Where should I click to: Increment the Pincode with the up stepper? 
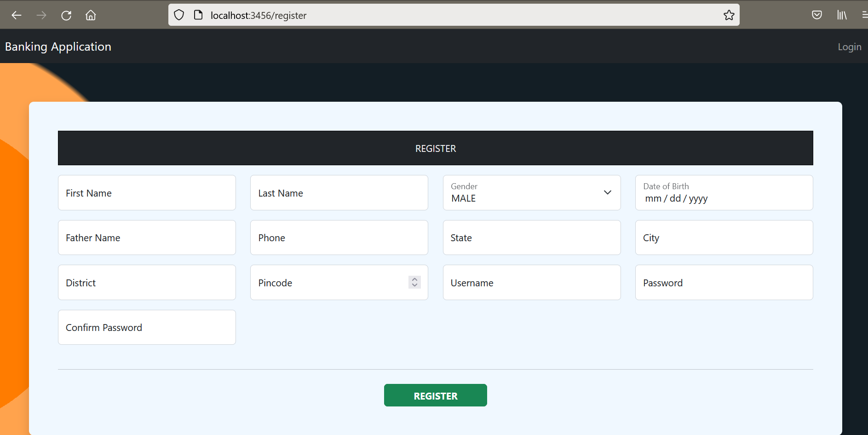[414, 278]
